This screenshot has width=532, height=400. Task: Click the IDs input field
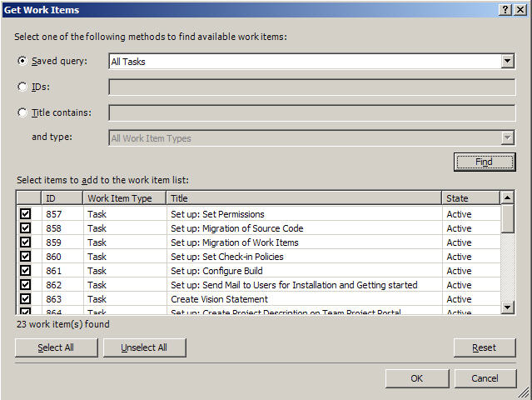[312, 87]
